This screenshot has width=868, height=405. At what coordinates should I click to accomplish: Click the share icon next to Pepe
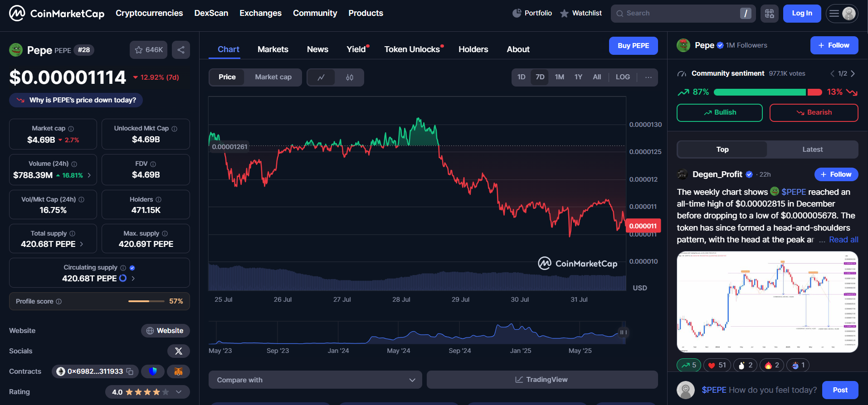181,50
